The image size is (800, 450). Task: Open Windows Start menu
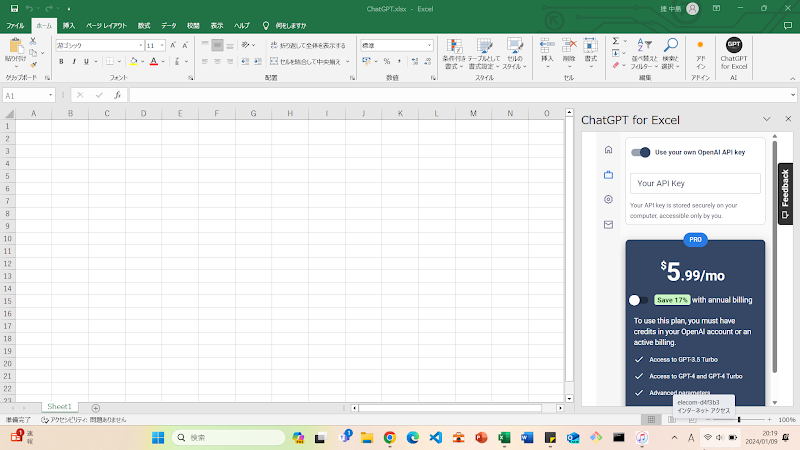click(x=158, y=437)
